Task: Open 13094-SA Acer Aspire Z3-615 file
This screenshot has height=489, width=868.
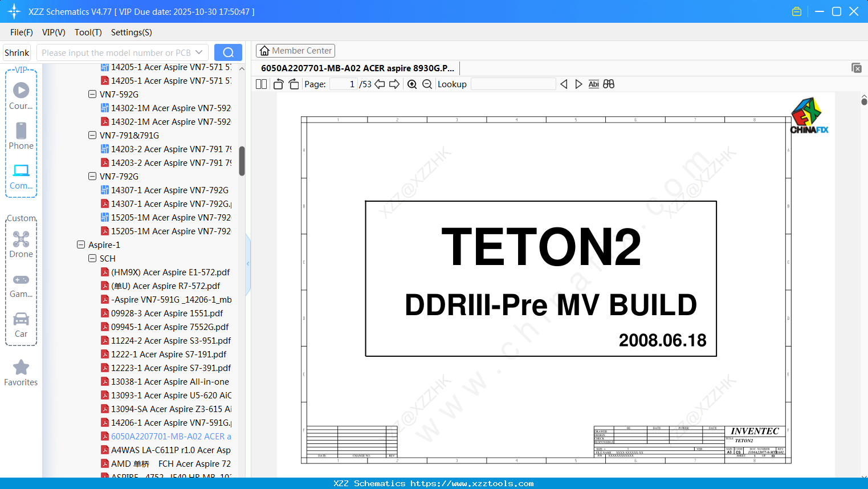Action: (x=166, y=409)
